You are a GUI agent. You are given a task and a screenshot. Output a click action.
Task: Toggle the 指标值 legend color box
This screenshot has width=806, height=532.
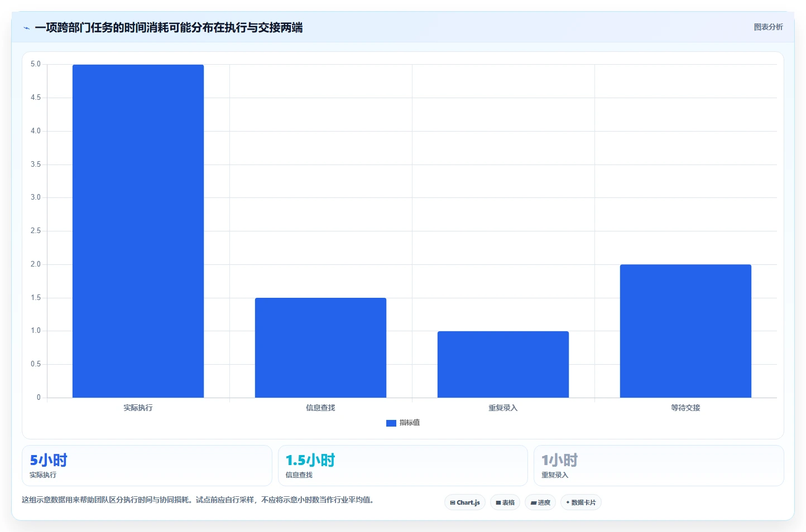tap(391, 423)
